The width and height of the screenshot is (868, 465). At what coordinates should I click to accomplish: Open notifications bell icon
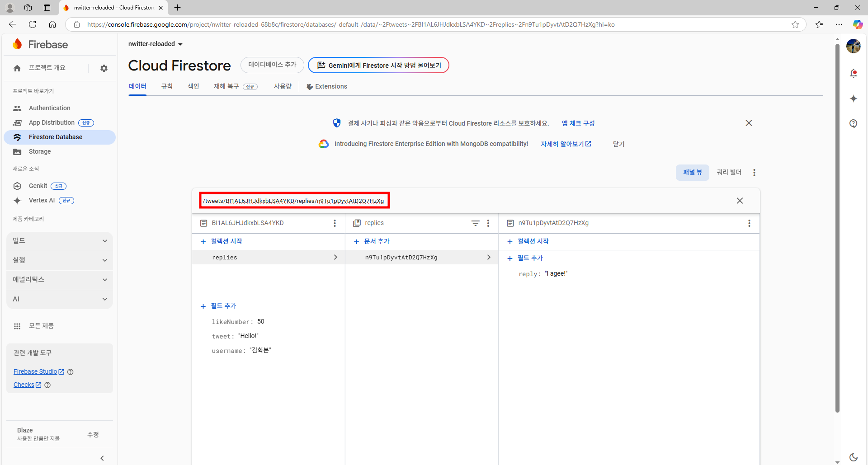(854, 73)
